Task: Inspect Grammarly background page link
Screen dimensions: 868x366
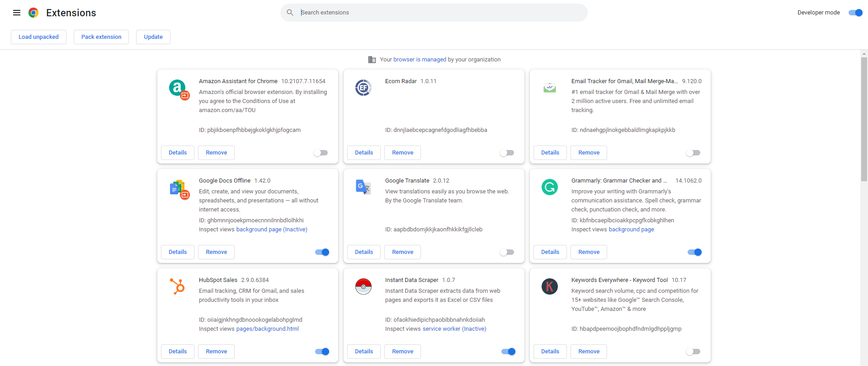Action: 631,230
